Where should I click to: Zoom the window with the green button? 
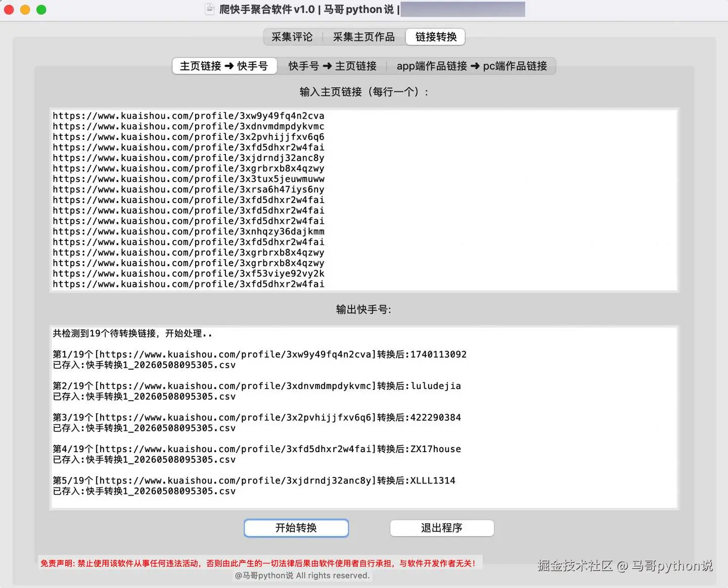coord(41,10)
